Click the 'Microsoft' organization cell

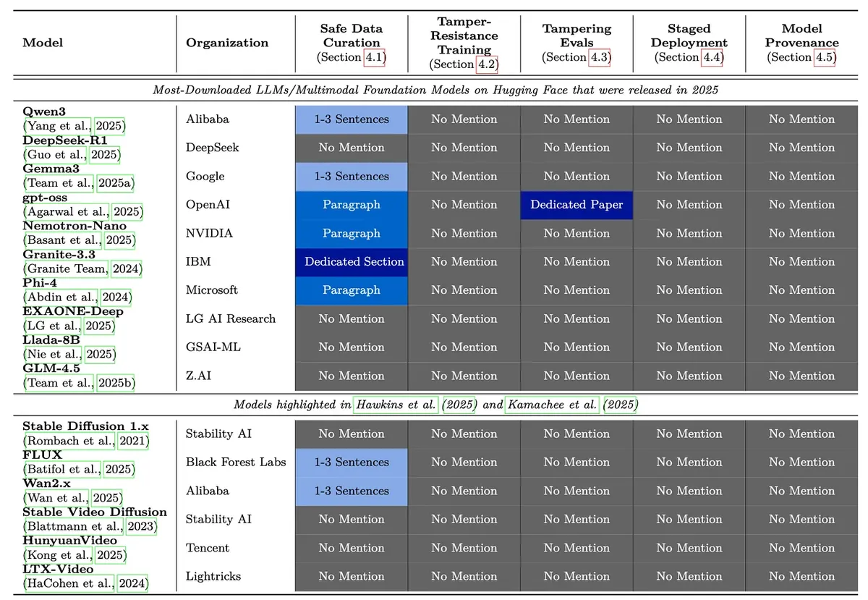(x=212, y=290)
